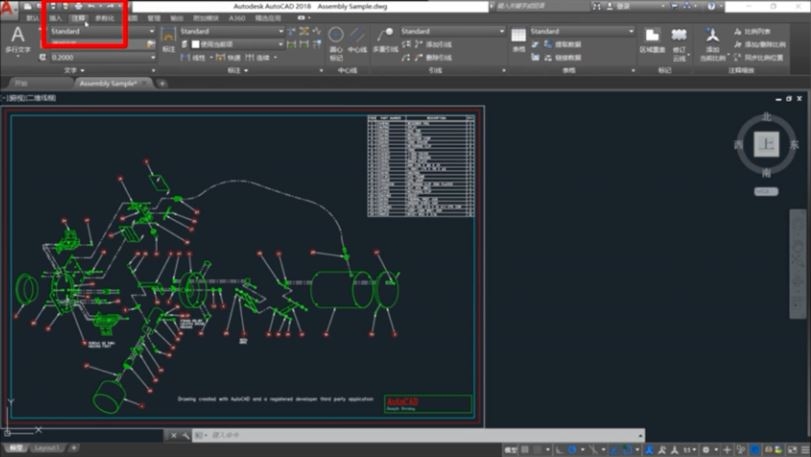Click the status bar customization menu icon
This screenshot has width=811, height=457.
pyautogui.click(x=804, y=450)
